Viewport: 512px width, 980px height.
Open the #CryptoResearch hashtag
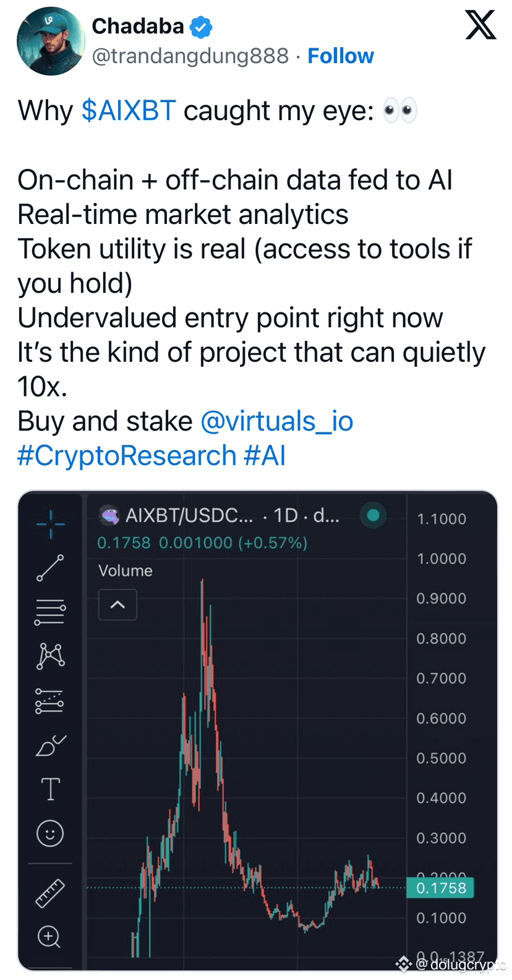127,456
